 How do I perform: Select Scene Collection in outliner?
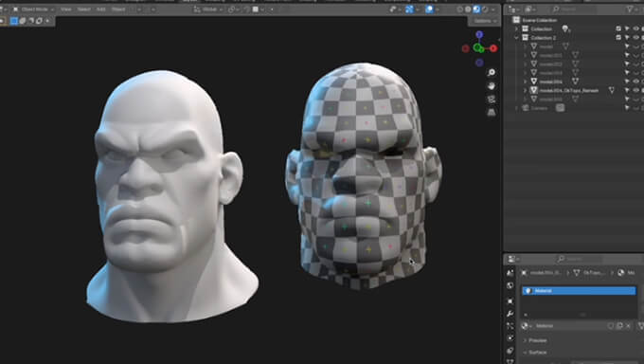pos(539,20)
